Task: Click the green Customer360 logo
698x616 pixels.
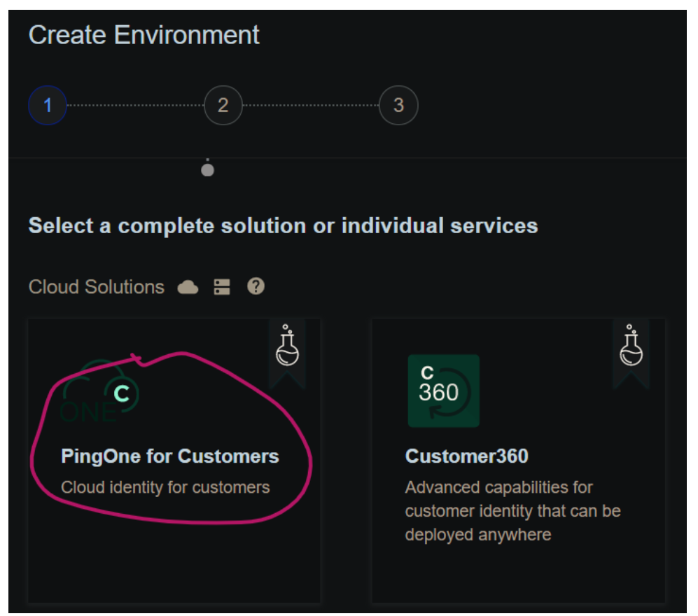Action: [x=443, y=391]
